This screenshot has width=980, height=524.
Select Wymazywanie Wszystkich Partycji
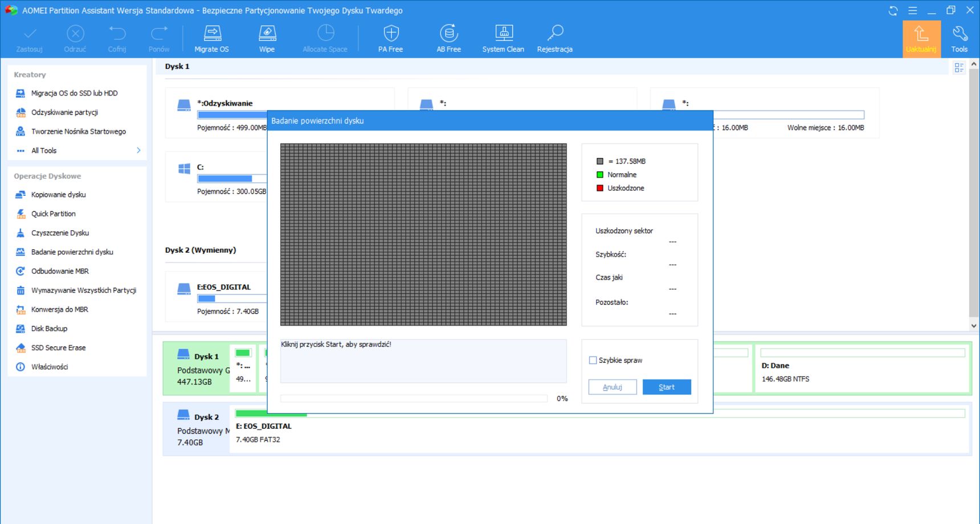(x=84, y=290)
